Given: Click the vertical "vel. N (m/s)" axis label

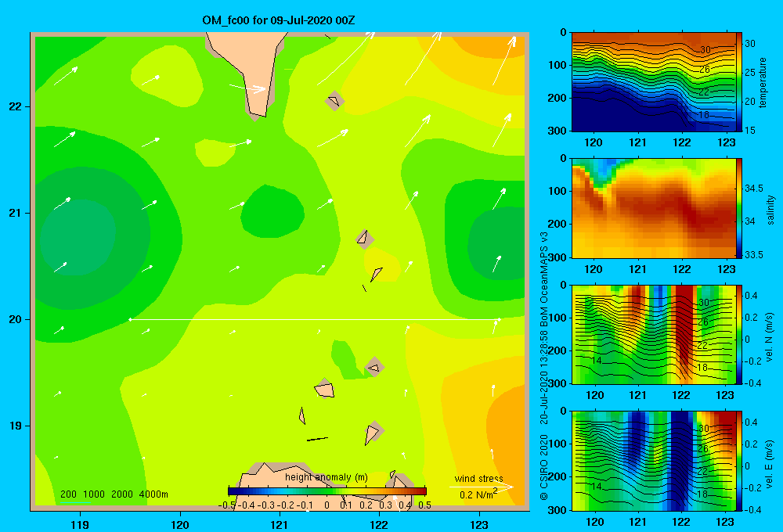Looking at the screenshot, I should [x=770, y=337].
